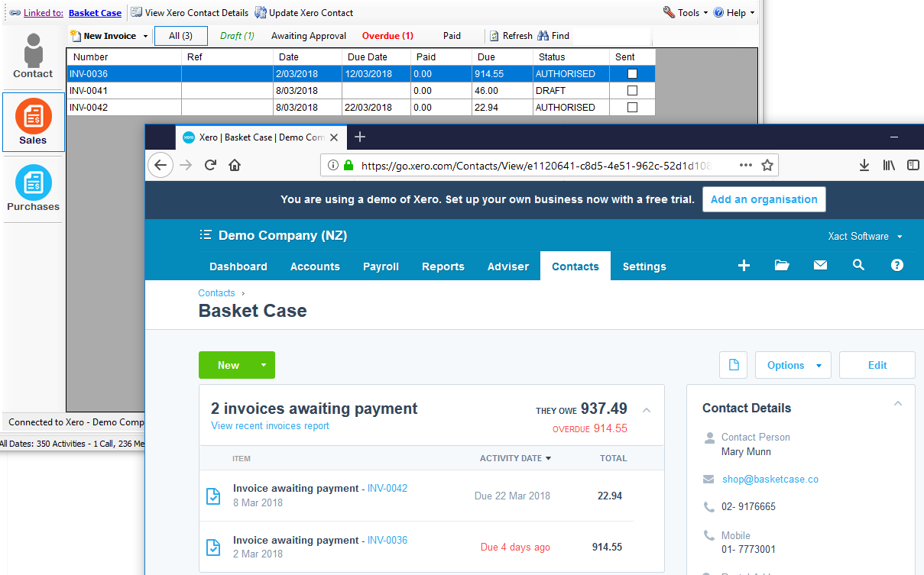Screen dimensions: 924x575
Task: Open page actions ellipsis in address bar
Action: point(746,165)
